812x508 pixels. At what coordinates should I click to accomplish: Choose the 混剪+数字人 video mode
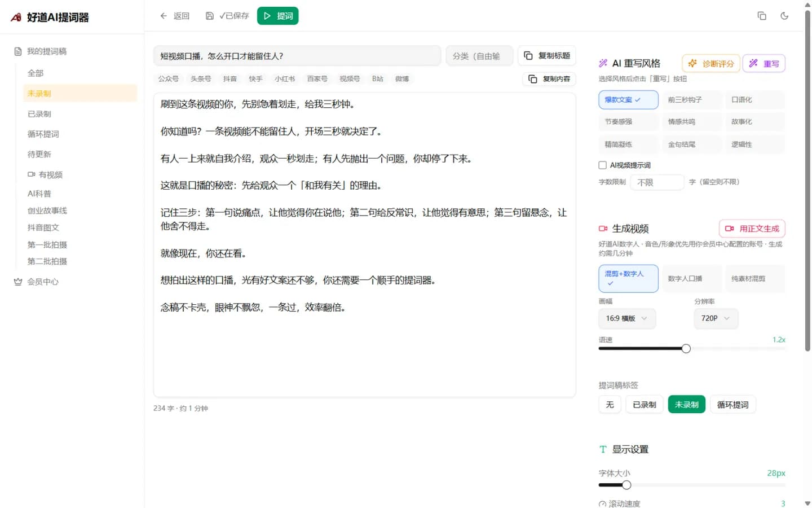628,278
